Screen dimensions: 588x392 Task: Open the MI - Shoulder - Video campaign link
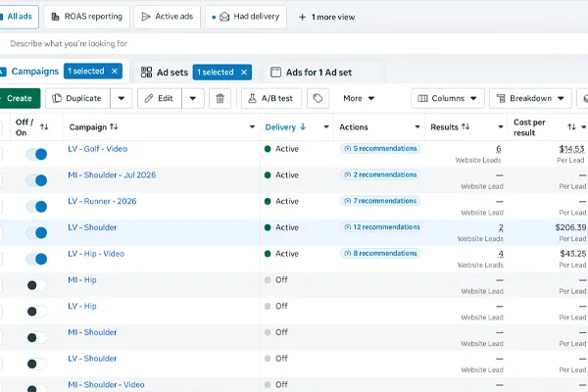click(106, 385)
